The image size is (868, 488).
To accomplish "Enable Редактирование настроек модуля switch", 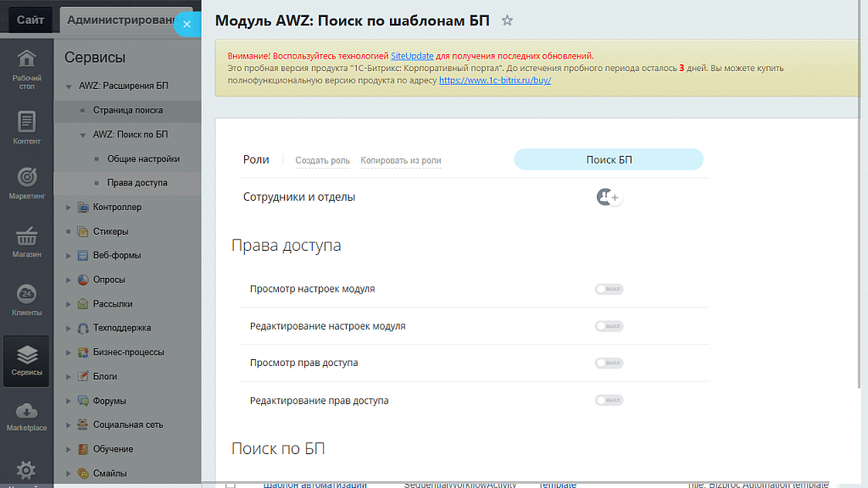I will click(x=609, y=326).
